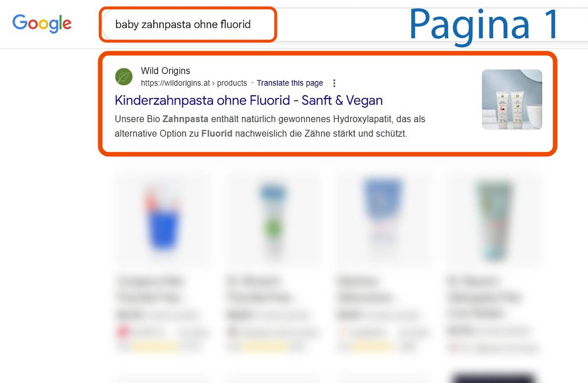Focus the search box containing baby zahnpasta query
588x383 pixels.
click(x=188, y=25)
